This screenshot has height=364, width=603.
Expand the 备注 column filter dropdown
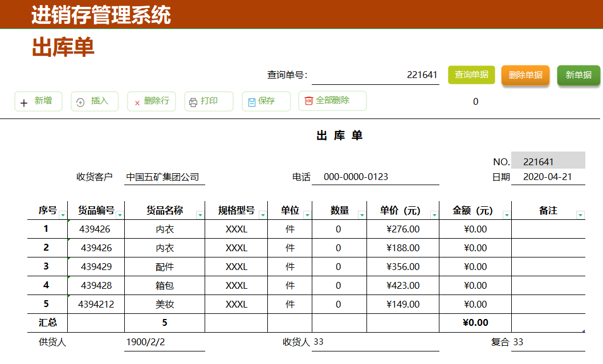pyautogui.click(x=581, y=214)
